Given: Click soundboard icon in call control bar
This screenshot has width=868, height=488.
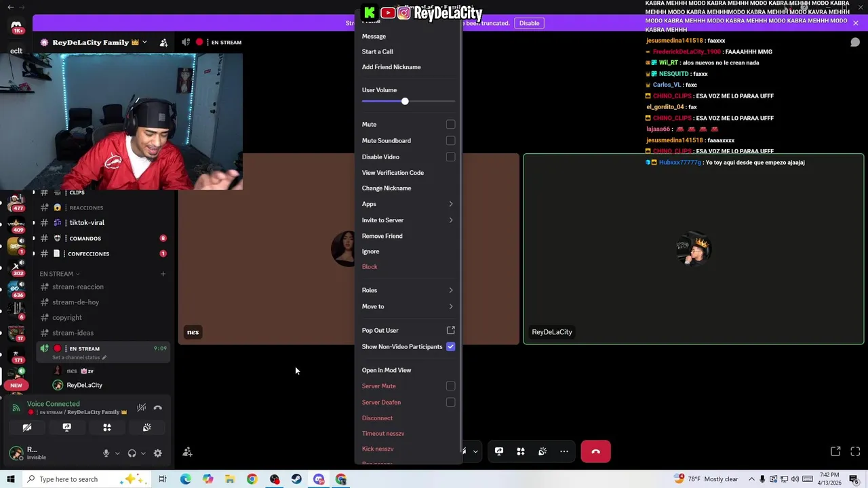Looking at the screenshot, I should [x=542, y=451].
